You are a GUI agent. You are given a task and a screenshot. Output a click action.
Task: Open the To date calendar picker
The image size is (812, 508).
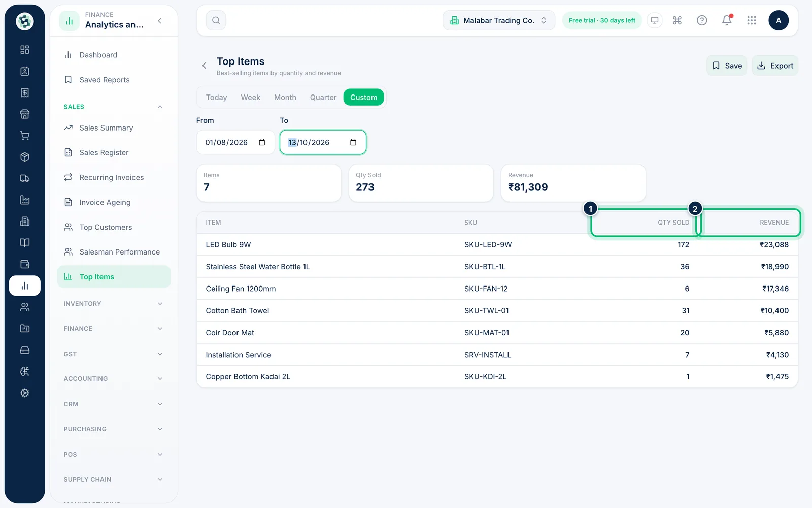click(x=353, y=142)
